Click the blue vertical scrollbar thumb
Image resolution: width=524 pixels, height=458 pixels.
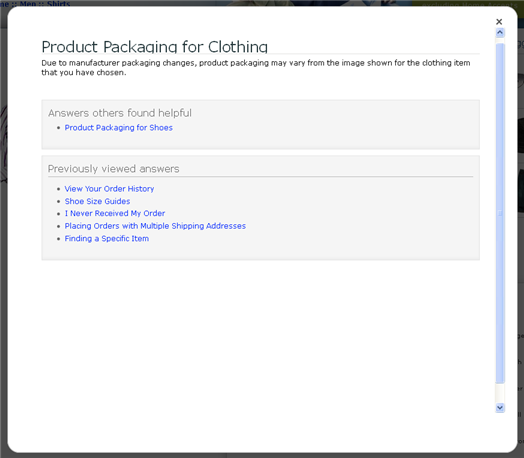[x=500, y=213]
